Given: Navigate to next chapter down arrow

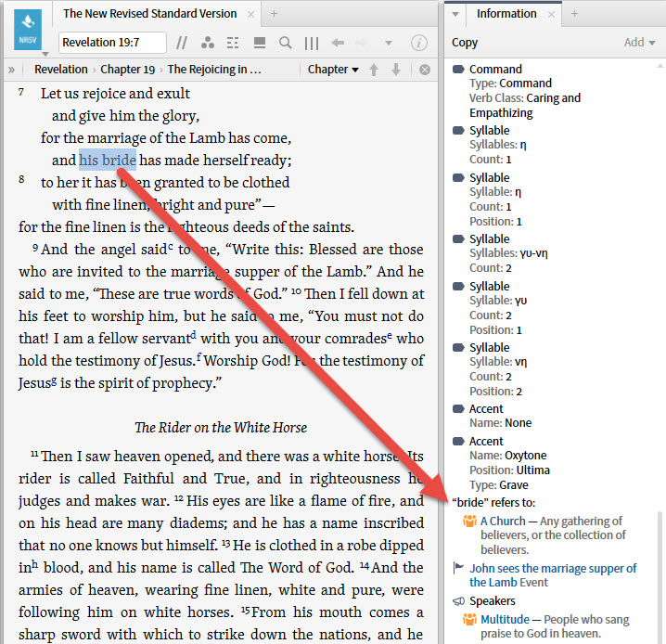Looking at the screenshot, I should tap(396, 70).
